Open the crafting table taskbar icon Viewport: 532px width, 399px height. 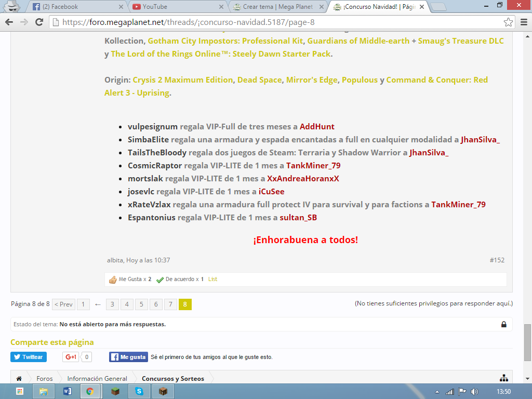point(163,392)
